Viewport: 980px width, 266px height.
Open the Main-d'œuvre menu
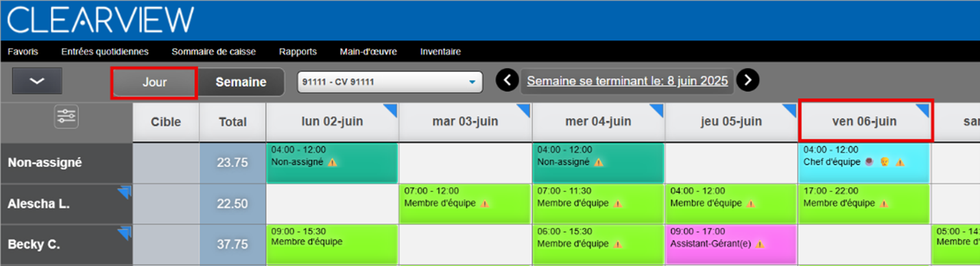coord(368,51)
